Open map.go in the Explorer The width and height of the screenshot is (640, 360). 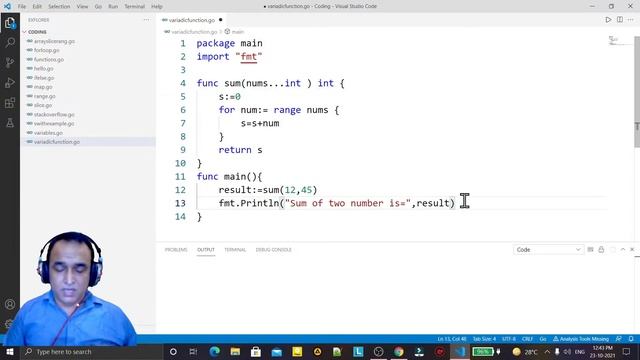click(x=43, y=87)
